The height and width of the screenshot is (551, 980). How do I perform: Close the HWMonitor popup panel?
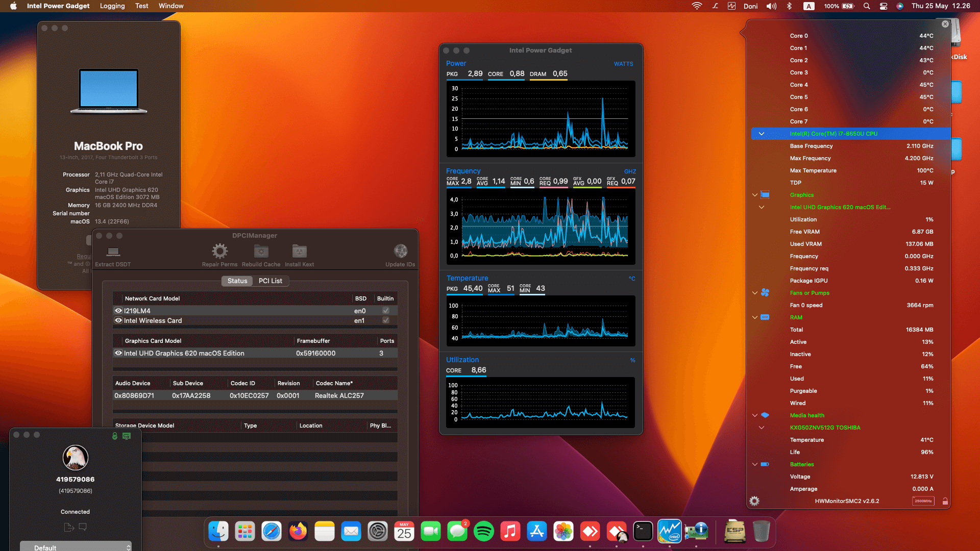(945, 24)
